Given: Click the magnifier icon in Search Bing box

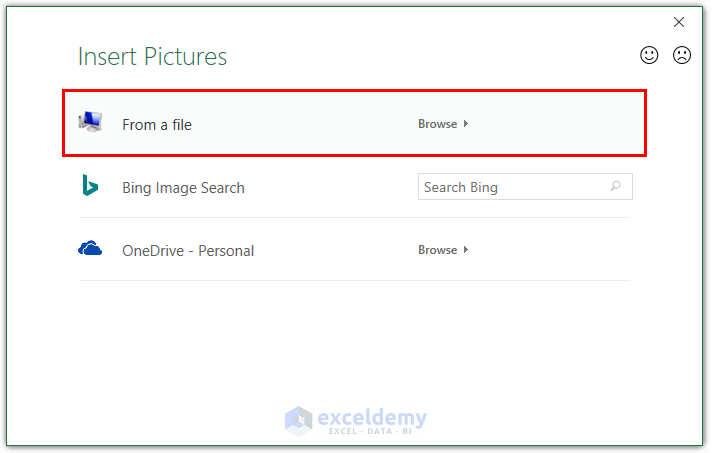Looking at the screenshot, I should [616, 186].
